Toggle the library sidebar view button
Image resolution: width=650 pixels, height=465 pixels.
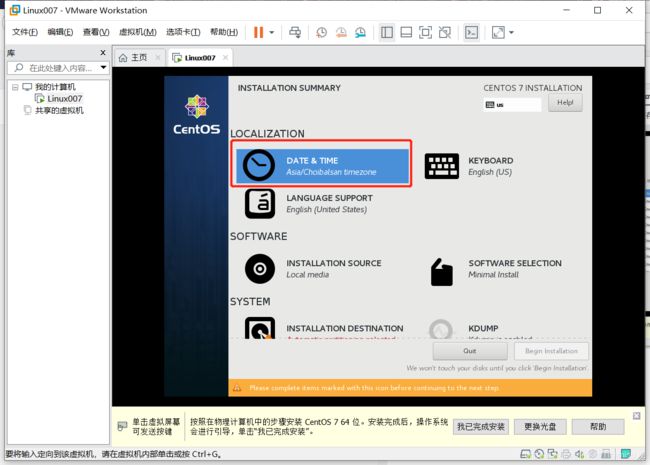pos(387,32)
